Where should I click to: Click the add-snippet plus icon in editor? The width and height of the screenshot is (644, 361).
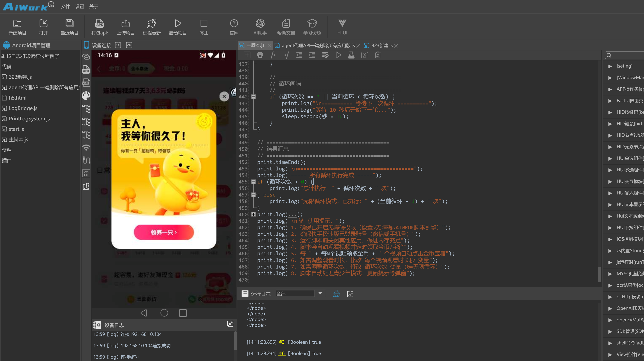(247, 55)
